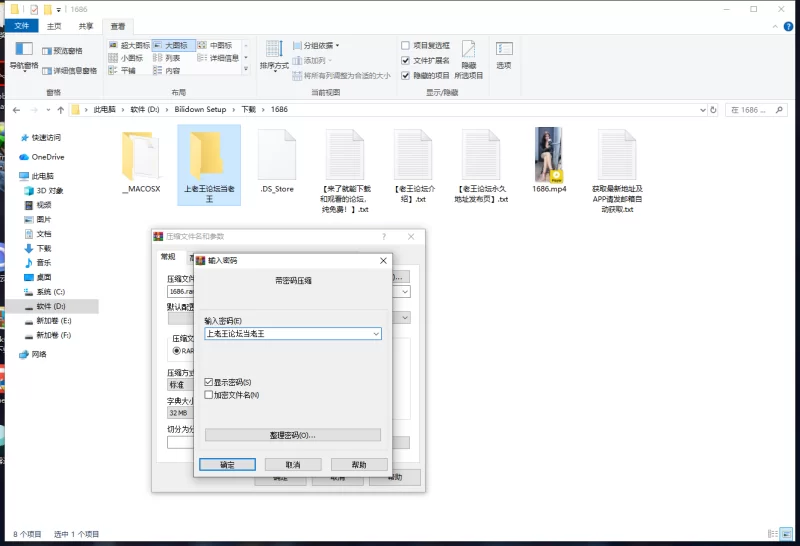This screenshot has width=800, height=546.
Task: Enable 加密文件名 encrypt file names checkbox
Action: 208,395
